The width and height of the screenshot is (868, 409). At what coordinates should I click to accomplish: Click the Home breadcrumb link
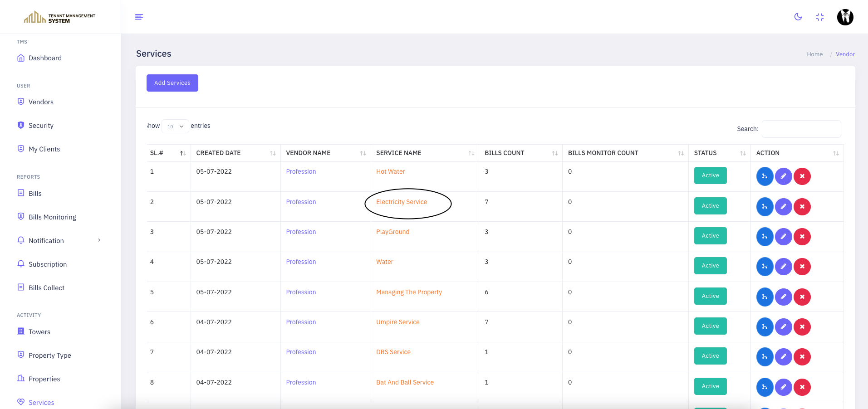(814, 54)
